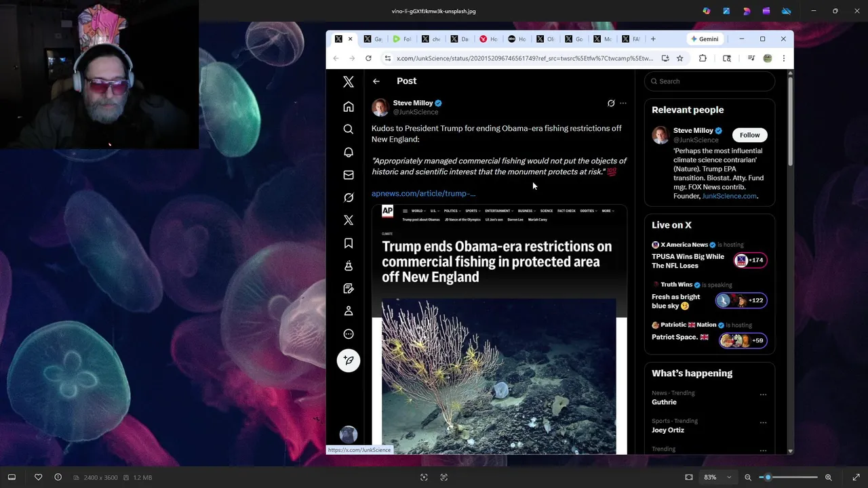868x488 pixels.
Task: Open the JunkScience.com bio link
Action: [x=729, y=196]
